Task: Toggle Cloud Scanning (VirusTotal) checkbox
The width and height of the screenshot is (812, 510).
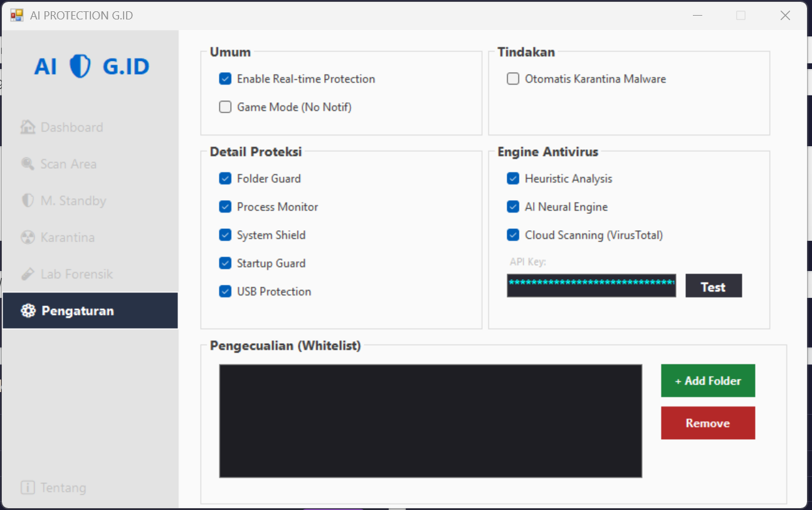Action: click(513, 235)
